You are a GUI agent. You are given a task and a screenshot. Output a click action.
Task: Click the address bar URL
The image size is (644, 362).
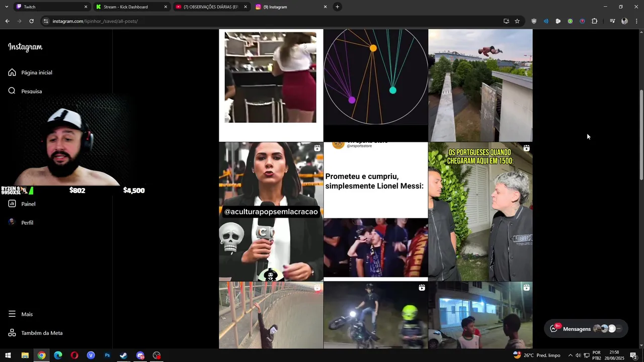click(95, 21)
